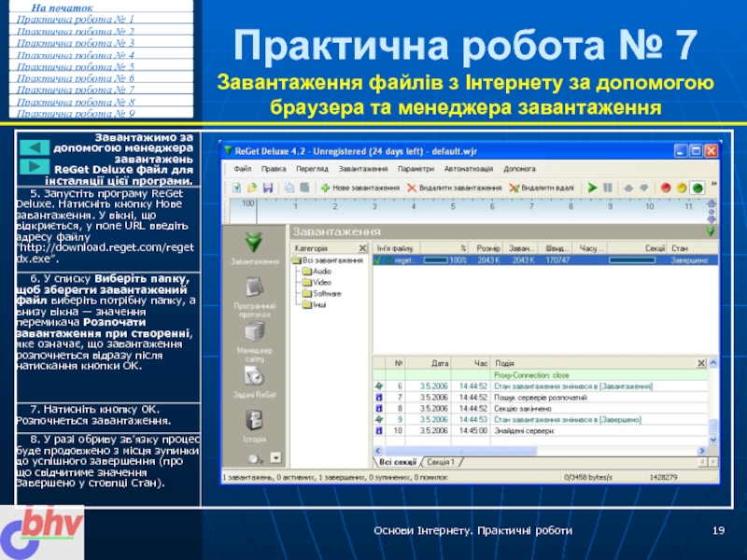The image size is (747, 560).
Task: Select log entry number 9
Action: coord(541,419)
